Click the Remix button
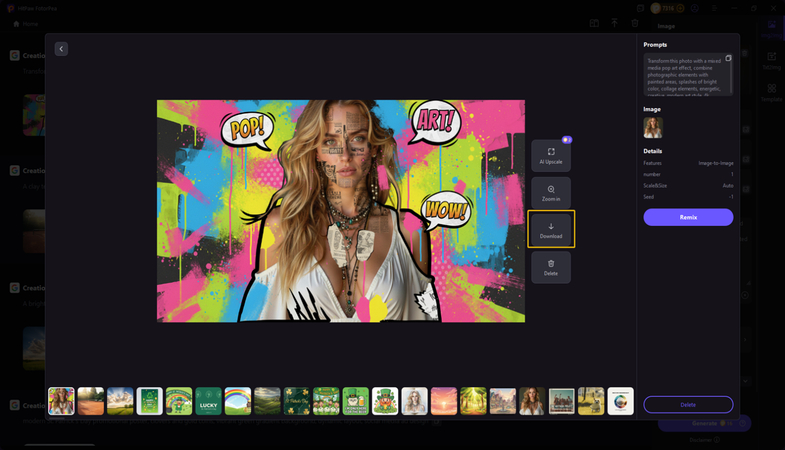This screenshot has width=785, height=450. click(688, 217)
